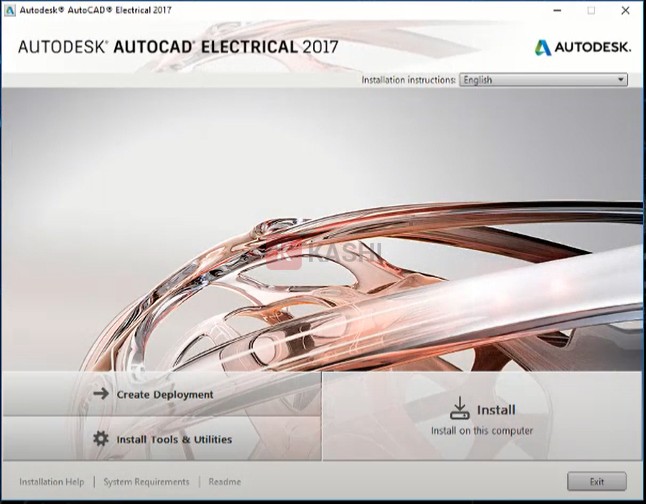This screenshot has height=504, width=646.
Task: Click the Autodesk logo in the header
Action: click(581, 47)
